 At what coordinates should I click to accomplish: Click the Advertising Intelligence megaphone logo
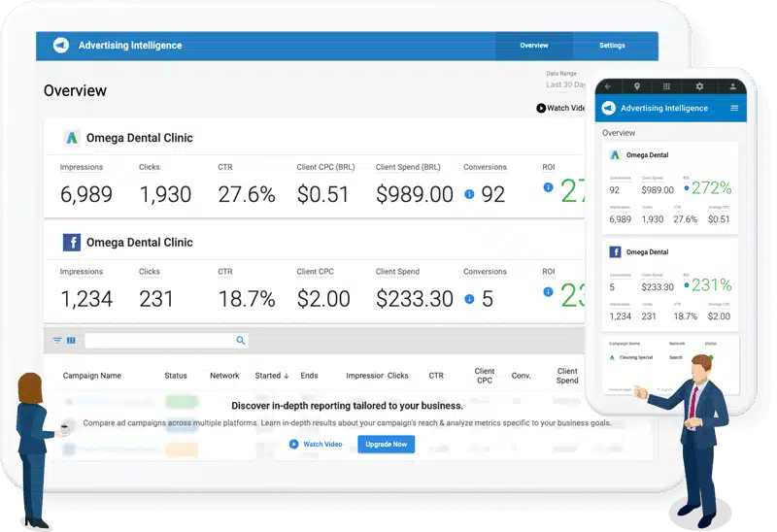tap(61, 46)
